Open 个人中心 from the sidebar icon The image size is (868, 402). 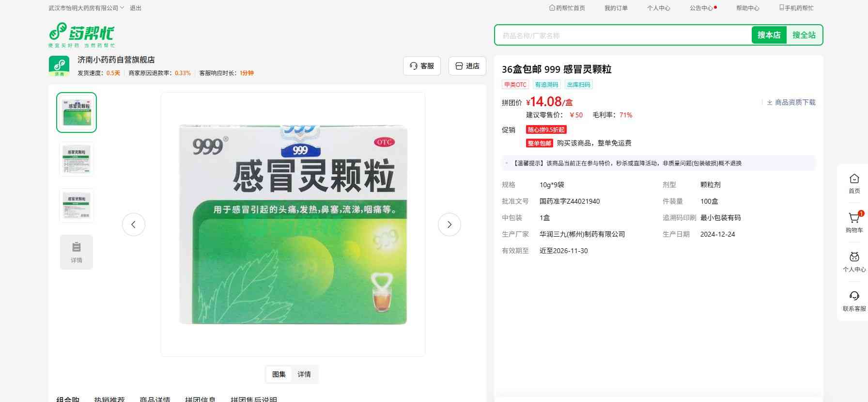(854, 258)
